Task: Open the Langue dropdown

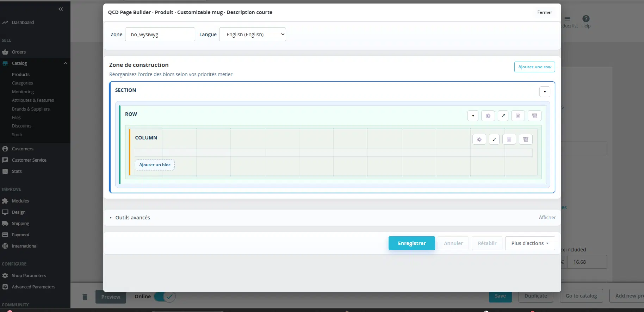Action: click(x=252, y=35)
